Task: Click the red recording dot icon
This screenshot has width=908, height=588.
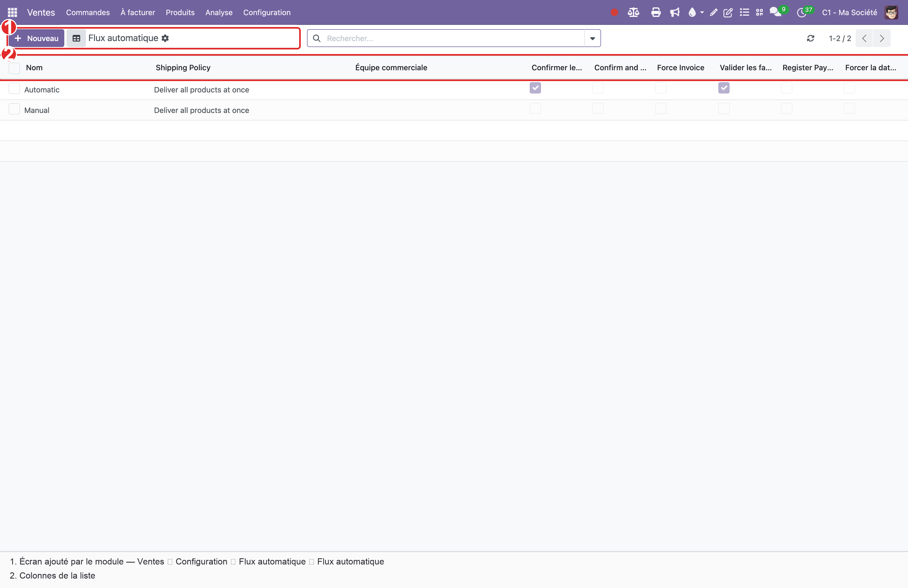Action: [x=614, y=13]
